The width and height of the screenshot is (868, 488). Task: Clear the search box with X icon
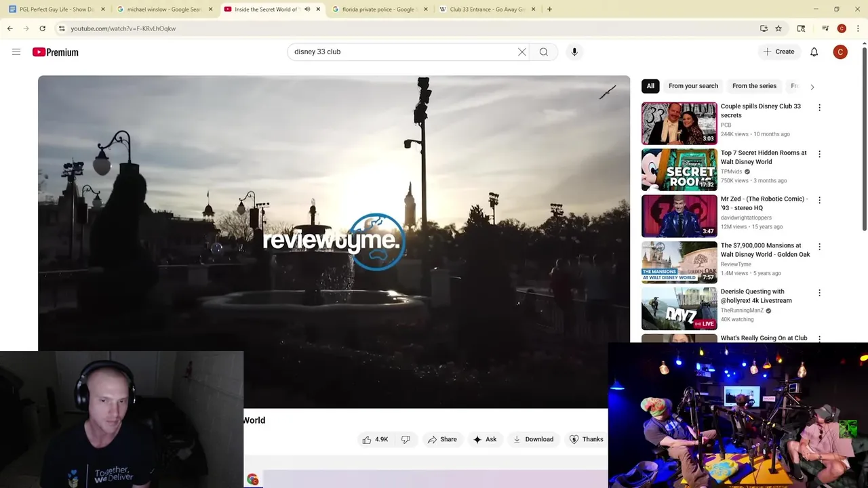(x=522, y=52)
